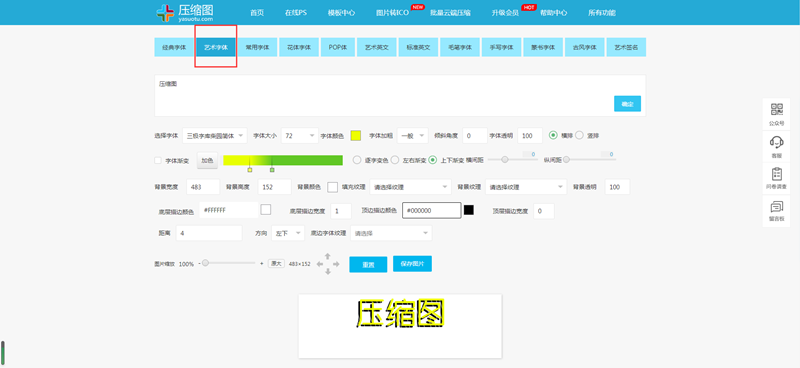Move the image down with the arrow
The width and height of the screenshot is (800, 368).
[x=328, y=272]
